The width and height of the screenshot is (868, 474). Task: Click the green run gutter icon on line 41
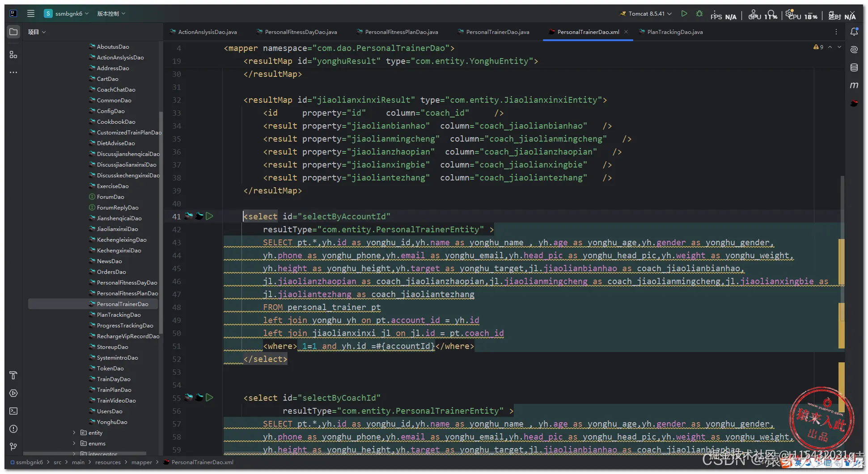tap(209, 216)
